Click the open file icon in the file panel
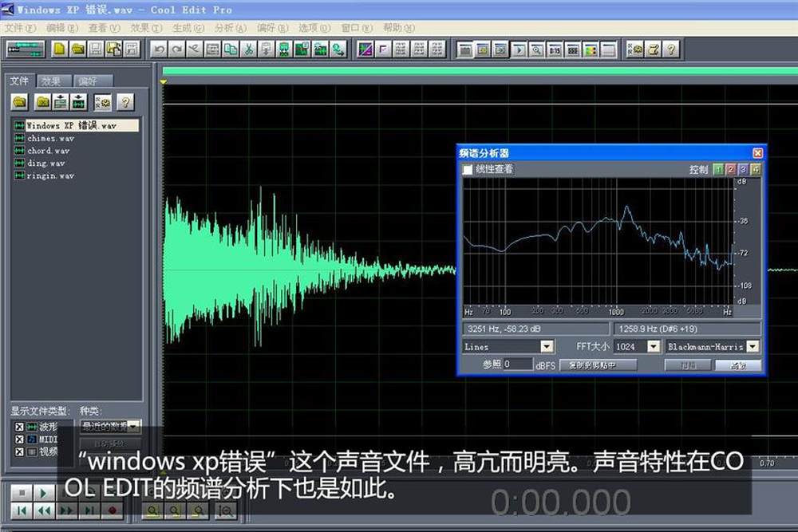The image size is (798, 532). 20,102
